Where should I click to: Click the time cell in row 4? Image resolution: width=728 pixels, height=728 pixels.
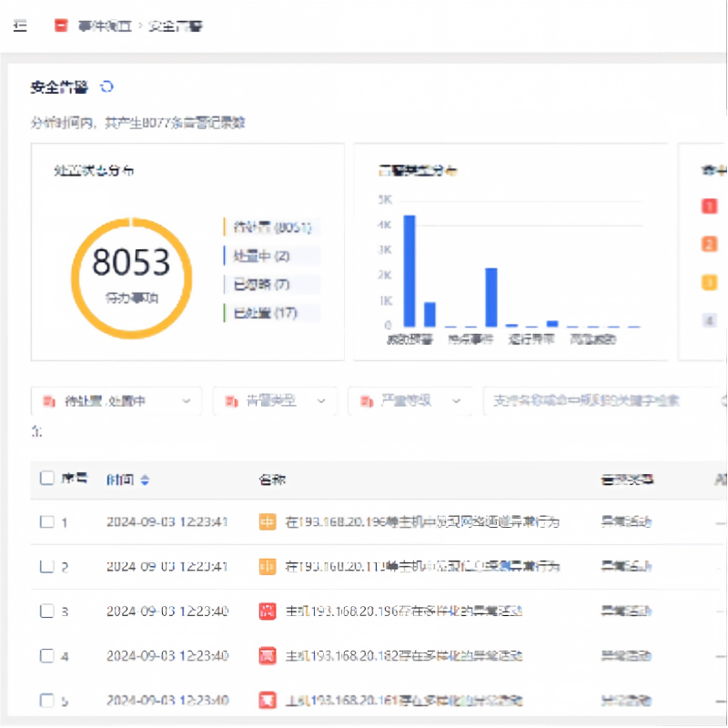tap(167, 655)
